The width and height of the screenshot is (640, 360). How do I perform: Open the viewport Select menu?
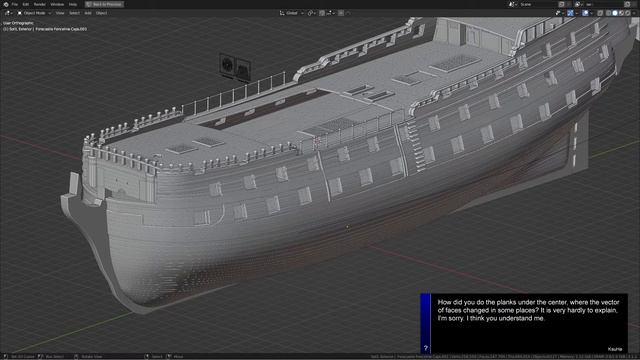(74, 13)
